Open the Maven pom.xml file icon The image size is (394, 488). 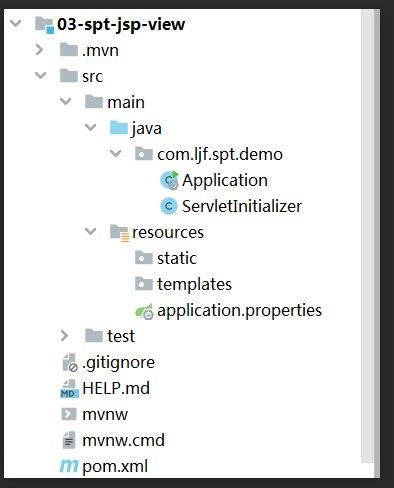69,466
